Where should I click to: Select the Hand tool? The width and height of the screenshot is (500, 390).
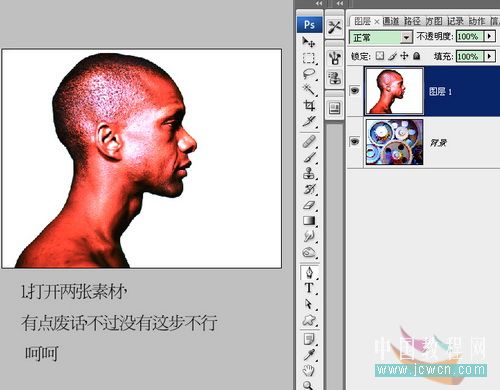[309, 371]
